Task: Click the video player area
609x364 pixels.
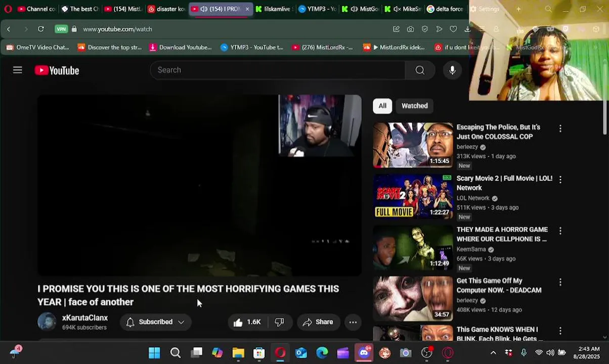Action: (199, 186)
